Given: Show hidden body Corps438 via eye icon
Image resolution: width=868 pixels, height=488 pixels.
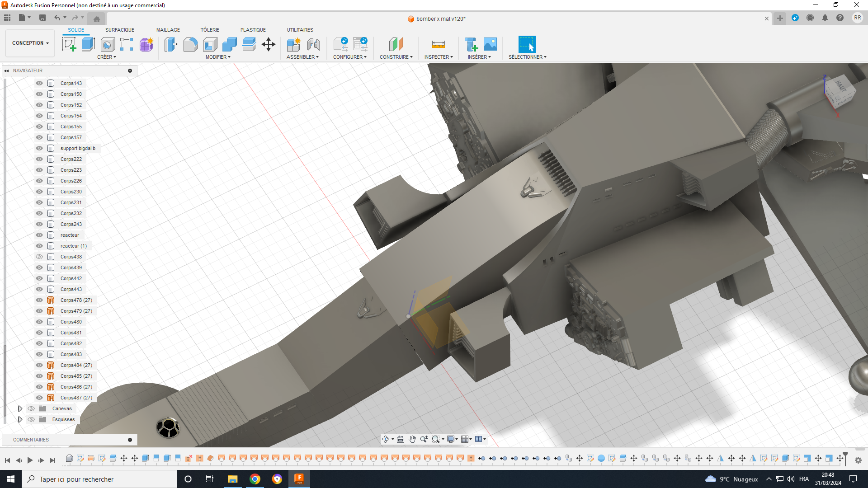Looking at the screenshot, I should click(39, 257).
